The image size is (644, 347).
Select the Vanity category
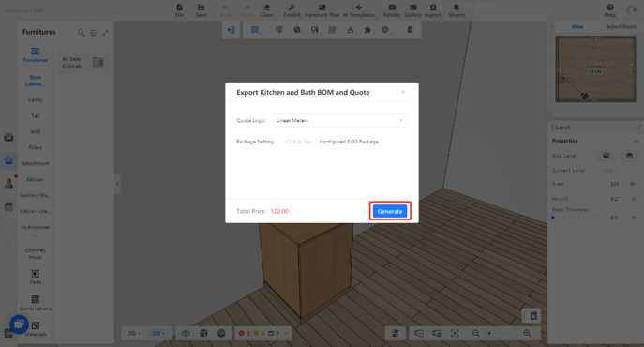(36, 100)
